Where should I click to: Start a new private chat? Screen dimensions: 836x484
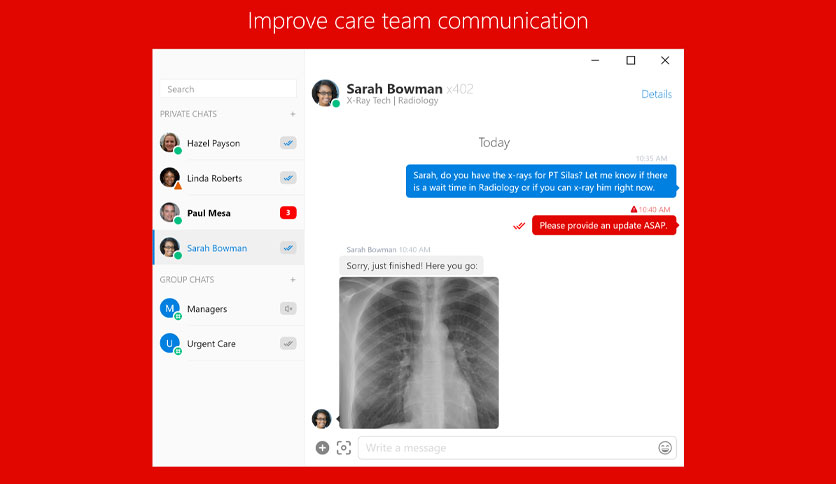(x=293, y=114)
